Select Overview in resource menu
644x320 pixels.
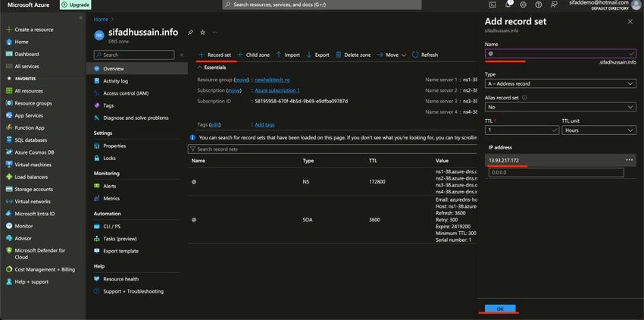coord(137,69)
